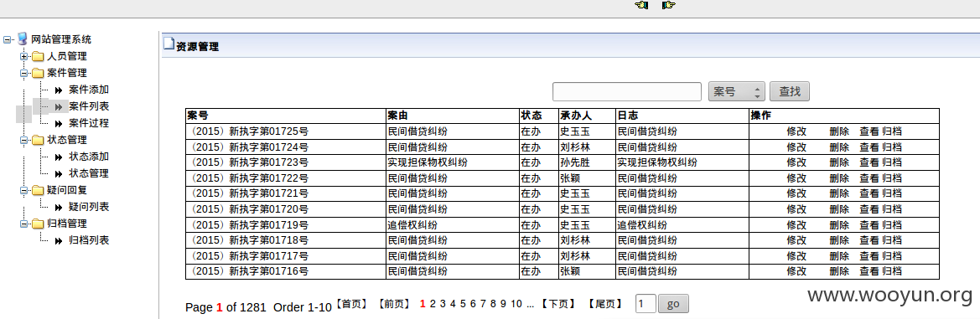Click 追偿权纠纷 in the 案由 column
This screenshot has height=319, width=980.
412,224
